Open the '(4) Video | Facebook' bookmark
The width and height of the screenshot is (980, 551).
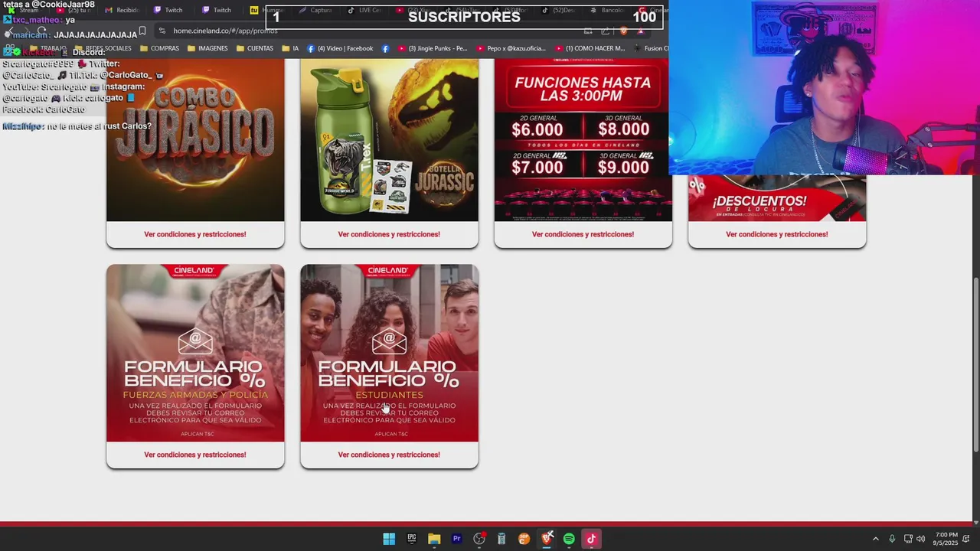340,48
